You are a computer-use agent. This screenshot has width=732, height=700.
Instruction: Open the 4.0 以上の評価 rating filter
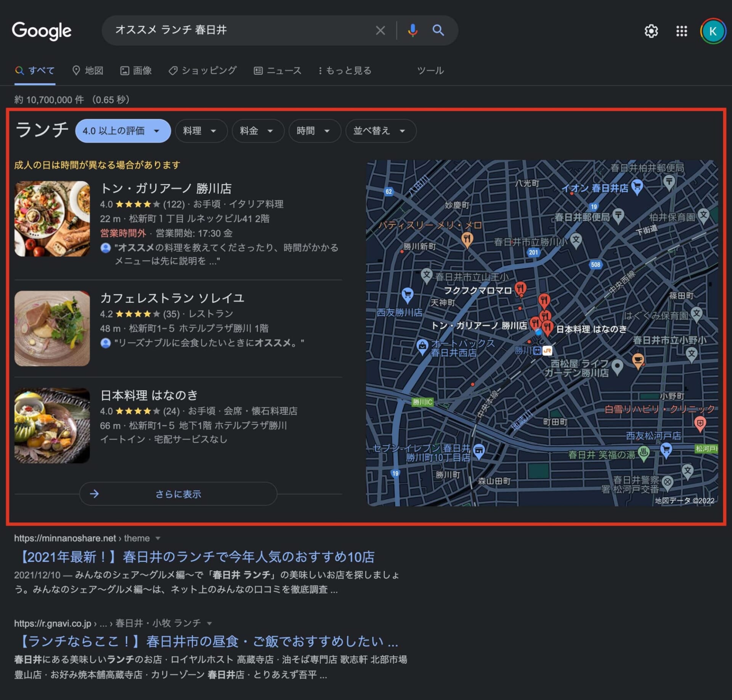click(123, 131)
